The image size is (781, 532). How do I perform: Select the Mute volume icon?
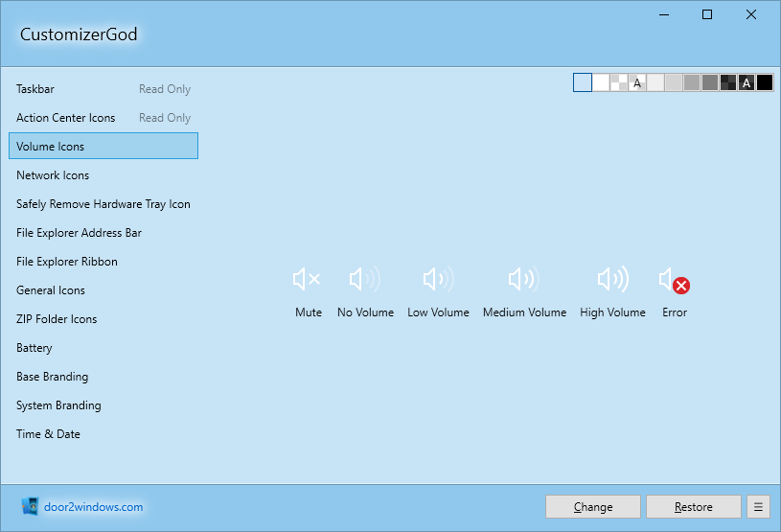click(x=308, y=279)
